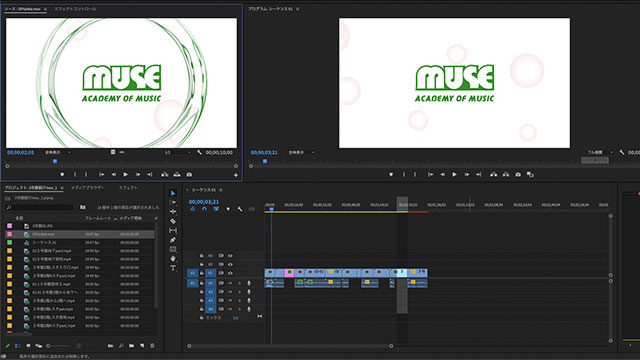Image resolution: width=640 pixels, height=360 pixels.
Task: Step forward one frame in Program monitor
Action: (467, 175)
